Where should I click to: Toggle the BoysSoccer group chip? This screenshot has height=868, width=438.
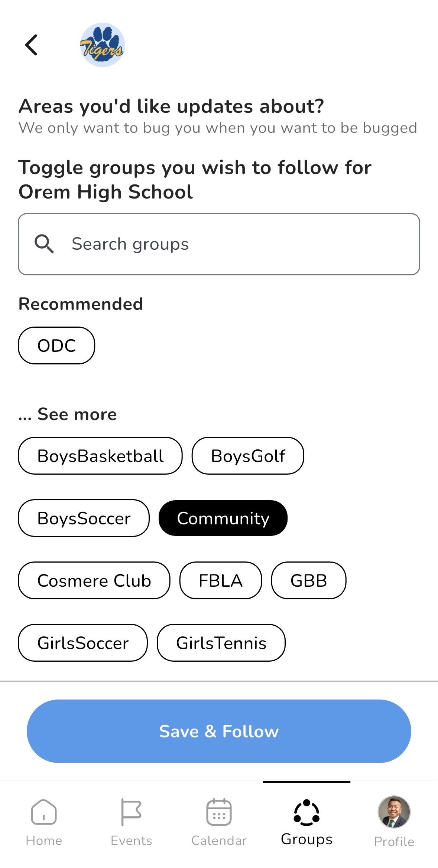click(84, 518)
